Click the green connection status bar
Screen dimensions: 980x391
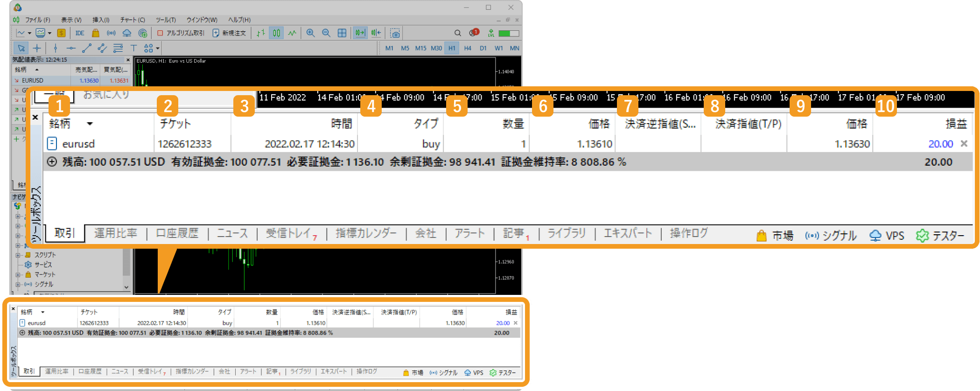509,33
